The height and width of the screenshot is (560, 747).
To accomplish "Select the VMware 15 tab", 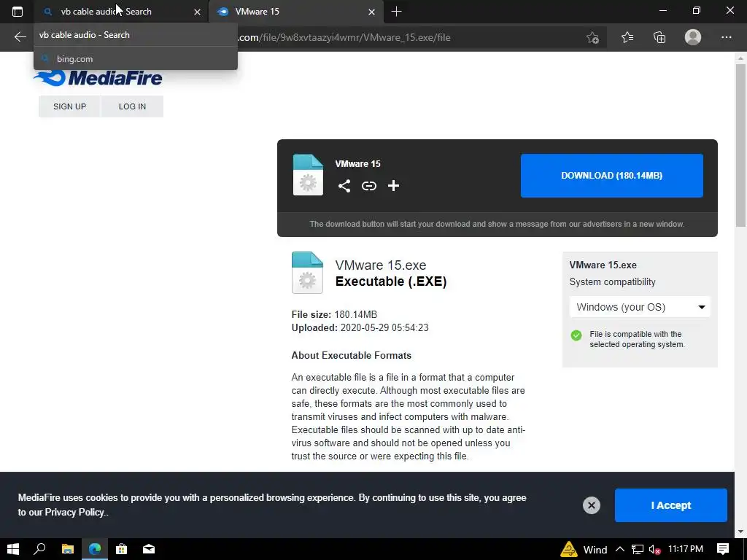I will [x=296, y=12].
